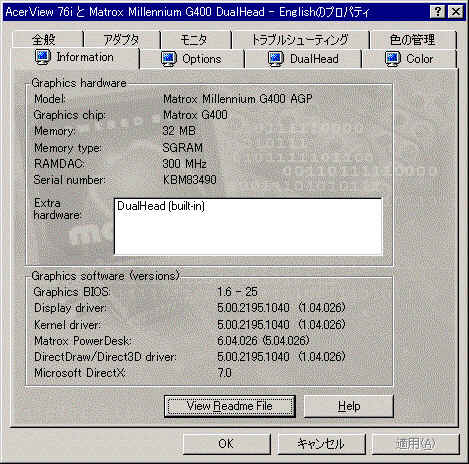Click the Graphics software (versions) group title
The image size is (469, 464).
(x=105, y=276)
